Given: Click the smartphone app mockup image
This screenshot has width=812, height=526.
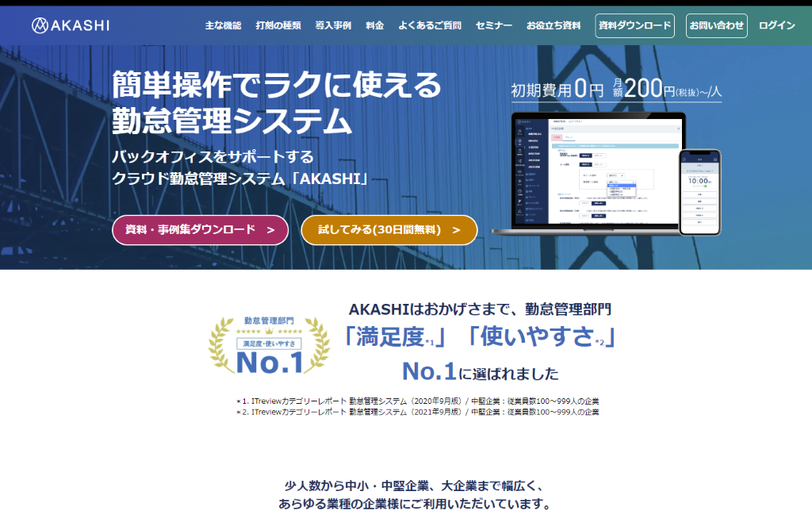Looking at the screenshot, I should (x=699, y=191).
